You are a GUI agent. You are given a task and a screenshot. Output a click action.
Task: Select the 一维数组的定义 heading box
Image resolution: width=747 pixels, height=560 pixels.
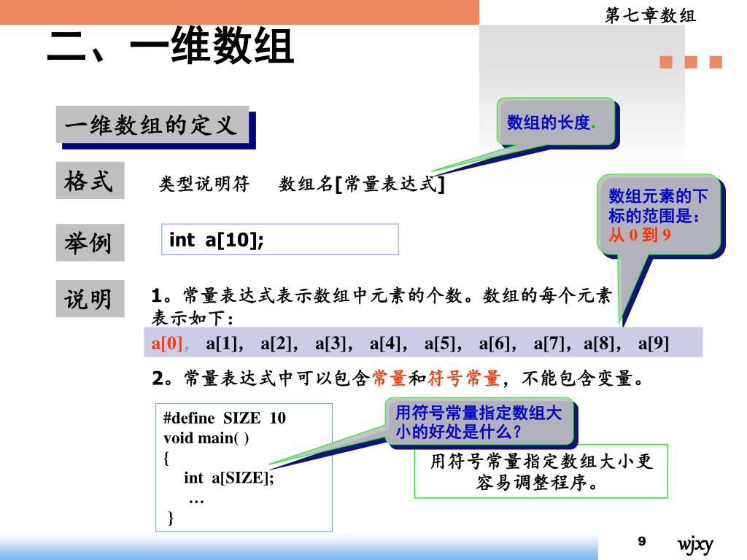point(152,124)
